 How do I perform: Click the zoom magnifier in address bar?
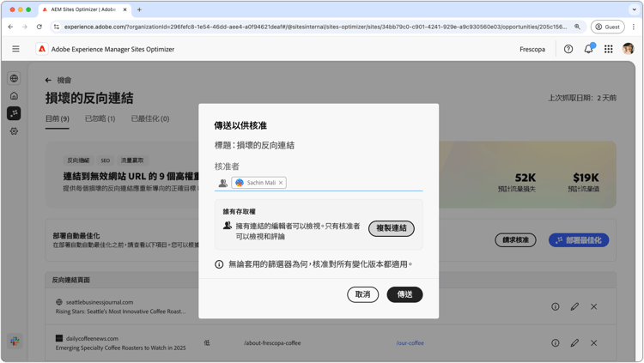(577, 27)
